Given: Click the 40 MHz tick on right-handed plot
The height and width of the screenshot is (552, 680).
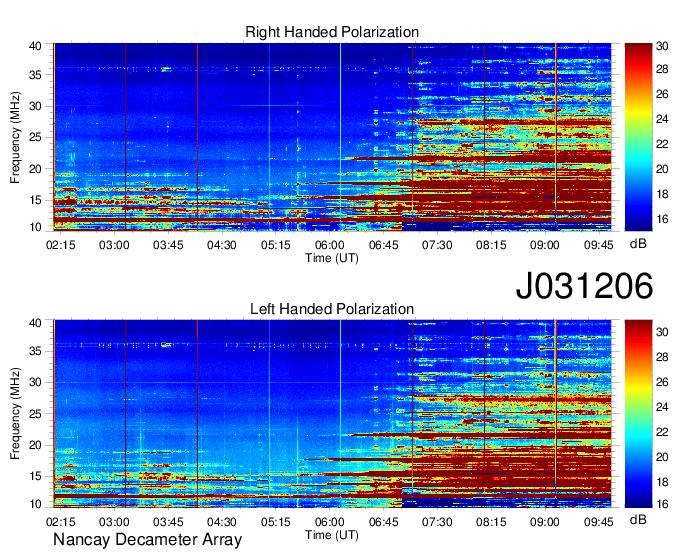Looking at the screenshot, I should [x=35, y=46].
